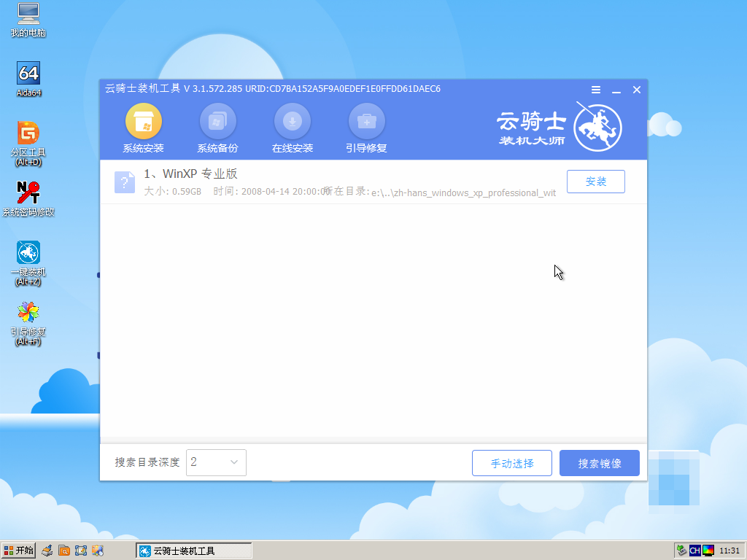Click the CH input language tray icon

pyautogui.click(x=694, y=551)
